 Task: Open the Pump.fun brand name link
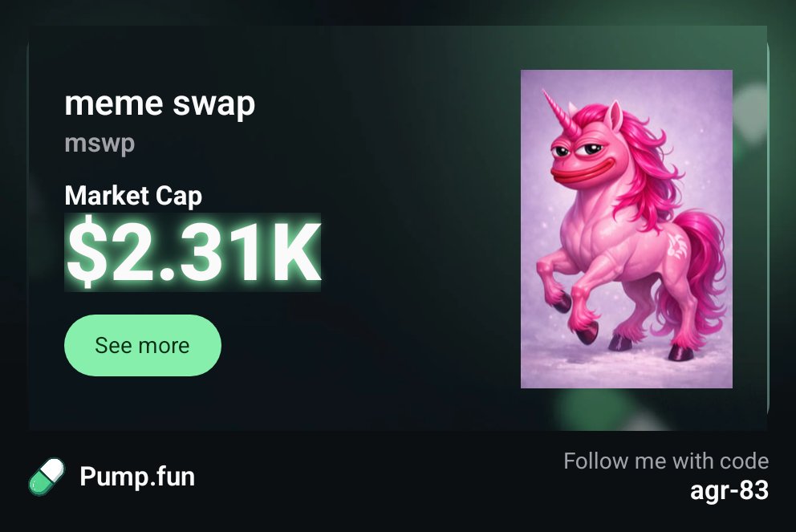click(x=137, y=477)
